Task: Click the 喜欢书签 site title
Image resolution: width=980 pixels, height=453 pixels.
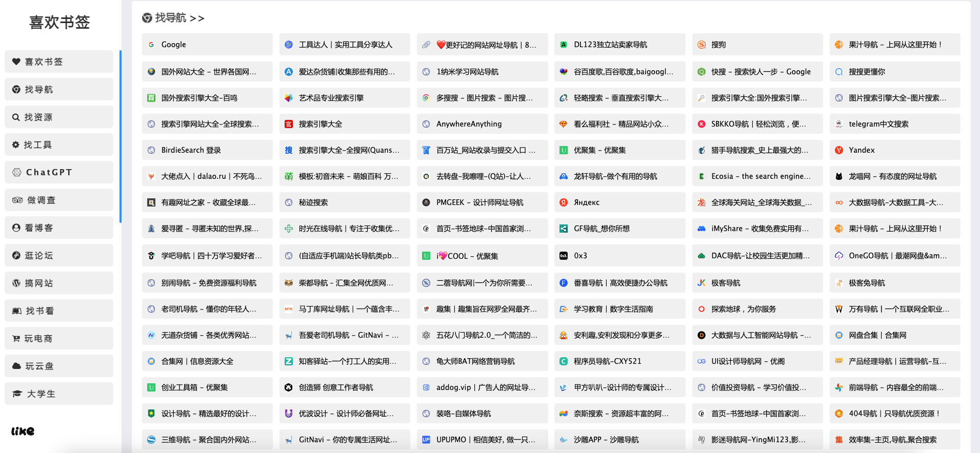Action: click(59, 22)
